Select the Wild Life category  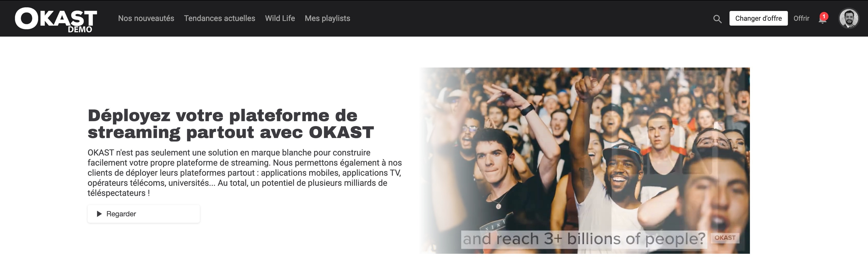[280, 18]
